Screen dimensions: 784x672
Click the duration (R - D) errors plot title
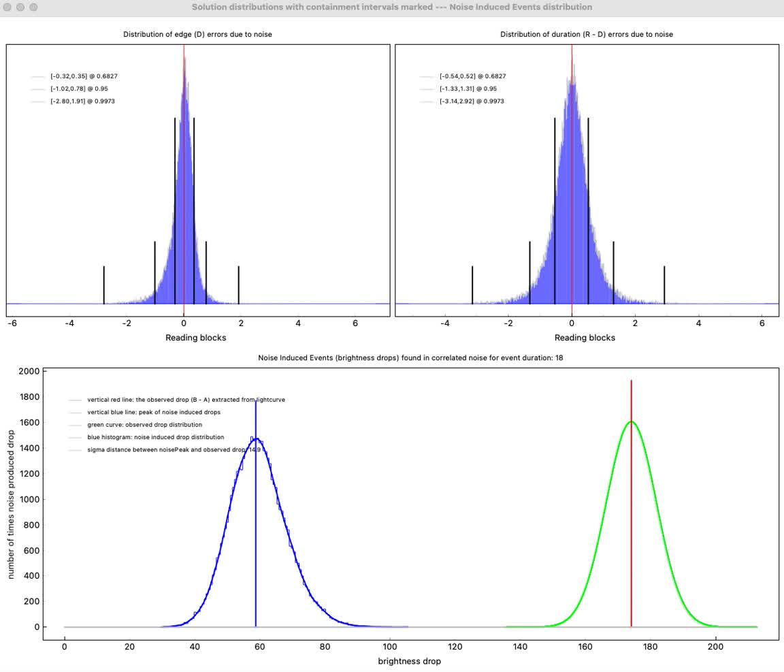(x=586, y=34)
